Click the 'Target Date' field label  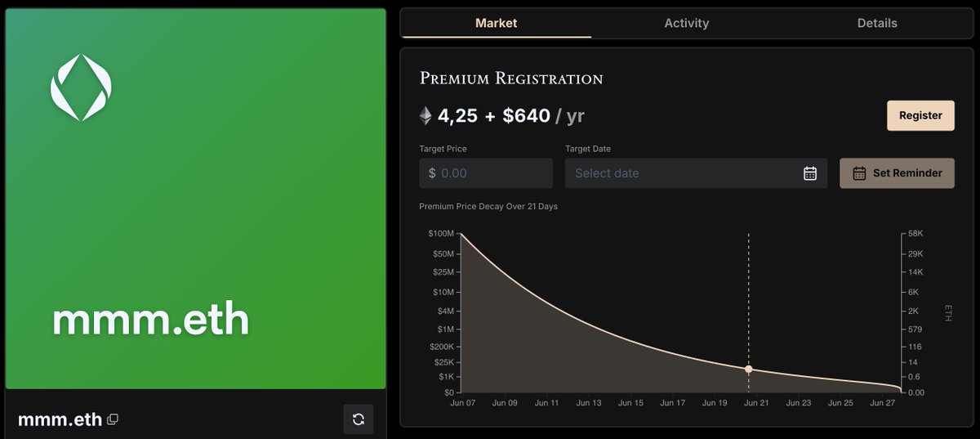tap(588, 149)
